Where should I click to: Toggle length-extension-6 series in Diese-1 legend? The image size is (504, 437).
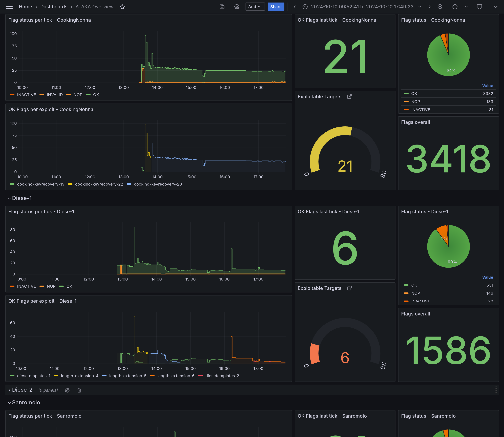[x=175, y=376]
